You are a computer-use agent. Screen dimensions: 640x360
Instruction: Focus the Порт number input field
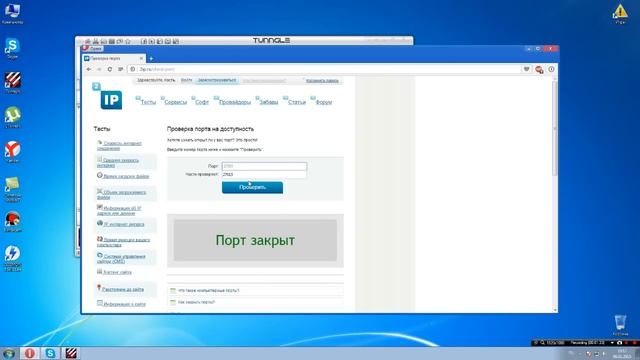(x=264, y=166)
